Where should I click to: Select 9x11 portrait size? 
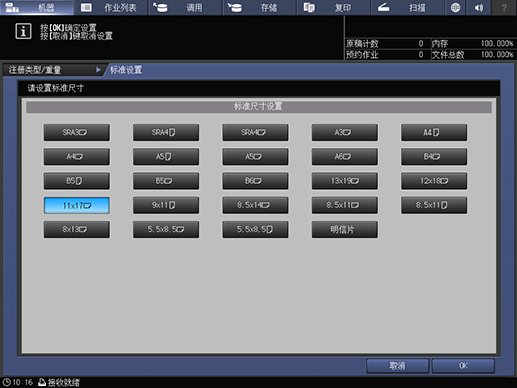click(x=166, y=205)
